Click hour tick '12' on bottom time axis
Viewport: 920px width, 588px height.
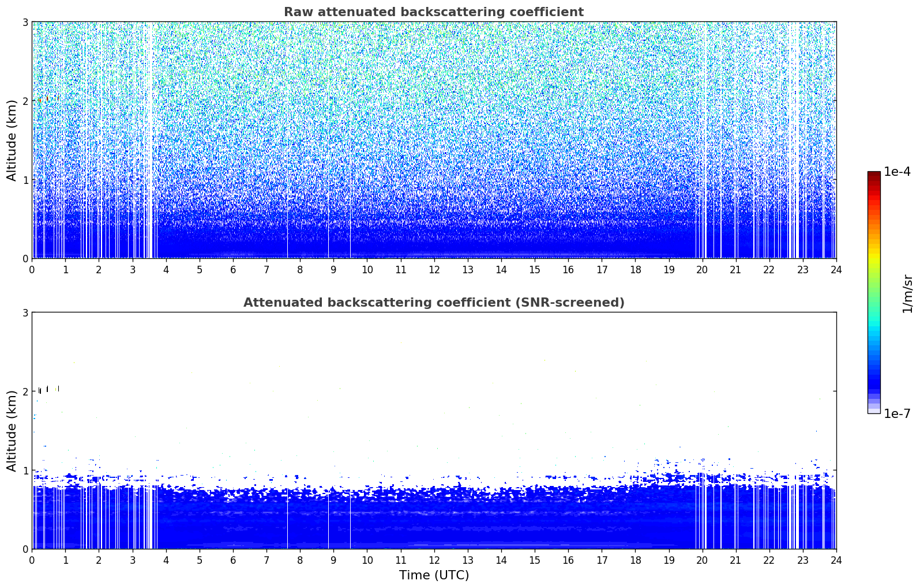tap(434, 560)
